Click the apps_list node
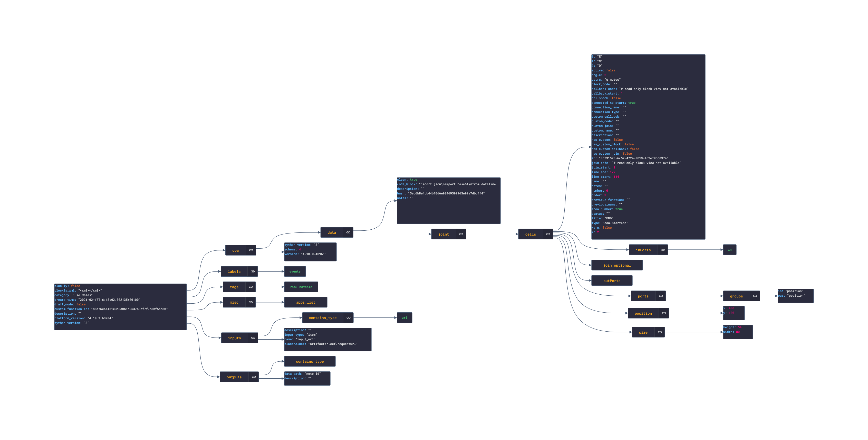This screenshot has height=440, width=868. (x=306, y=302)
